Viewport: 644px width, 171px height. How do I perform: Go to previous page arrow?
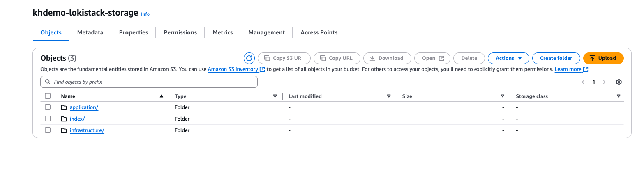(x=583, y=82)
